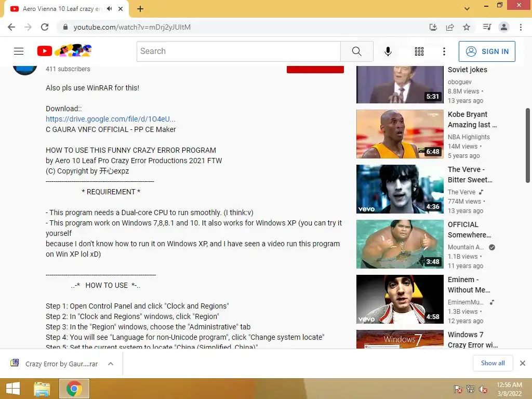Open the Google Drive download link
Viewport: 532px width, 399px height.
coord(111,119)
